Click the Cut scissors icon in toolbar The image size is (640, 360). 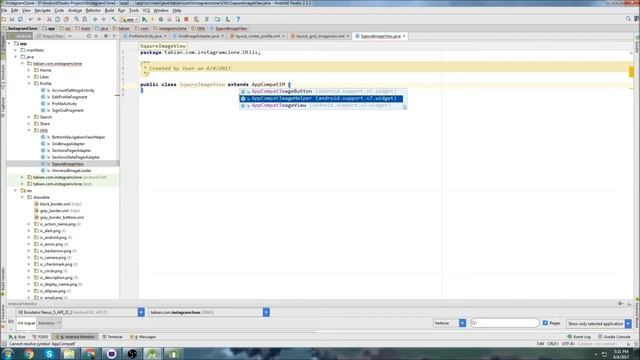[49, 19]
